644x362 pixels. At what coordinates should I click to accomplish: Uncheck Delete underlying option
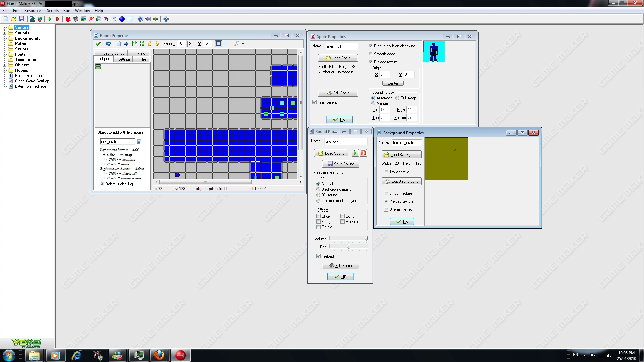coord(102,184)
